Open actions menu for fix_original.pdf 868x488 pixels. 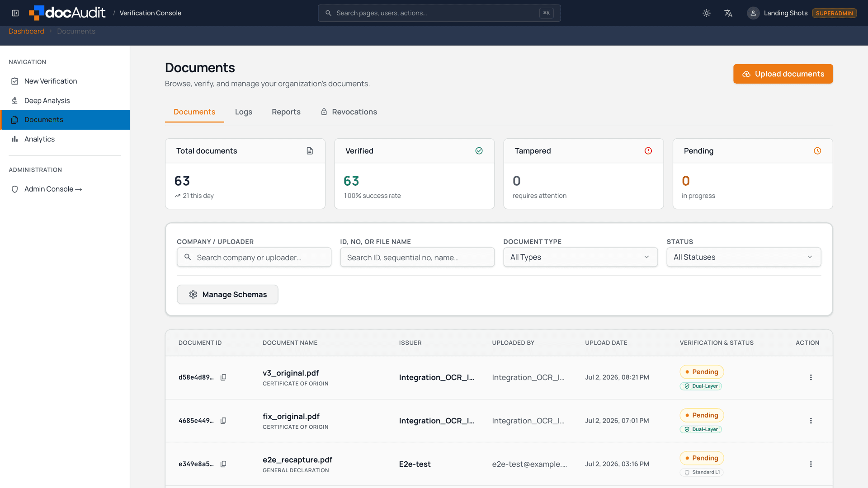coord(811,421)
